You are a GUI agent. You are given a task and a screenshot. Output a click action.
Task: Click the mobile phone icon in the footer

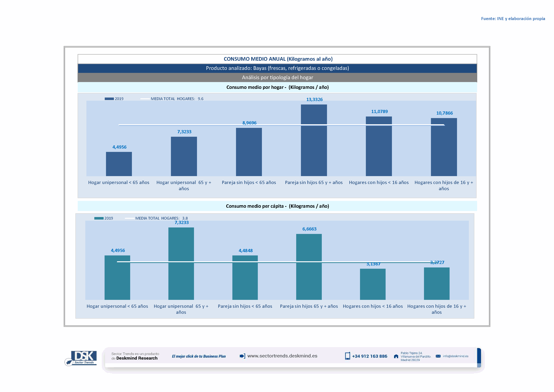click(x=348, y=356)
